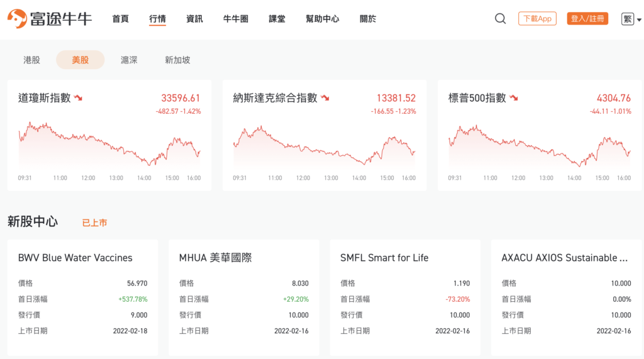This screenshot has height=359, width=644.
Task: Open the BWV Blue Water Vaccines card title
Action: [x=75, y=258]
